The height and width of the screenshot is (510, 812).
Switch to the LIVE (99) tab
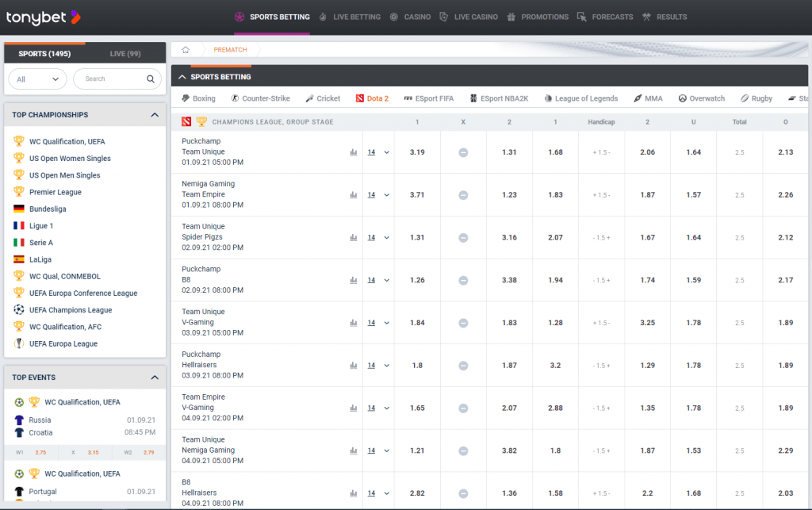click(124, 53)
